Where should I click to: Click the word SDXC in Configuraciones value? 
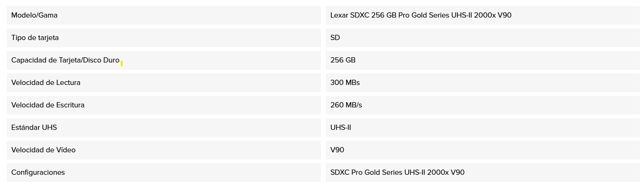click(340, 173)
